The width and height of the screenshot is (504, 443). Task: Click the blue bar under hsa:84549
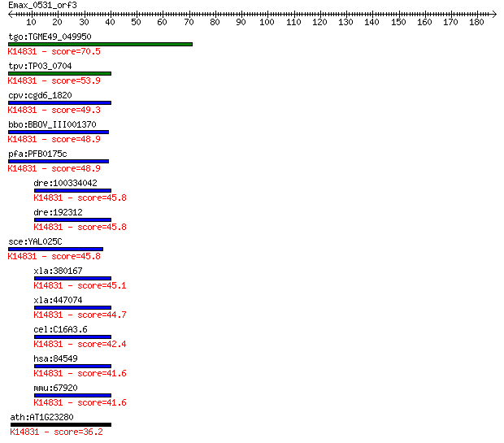72,366
